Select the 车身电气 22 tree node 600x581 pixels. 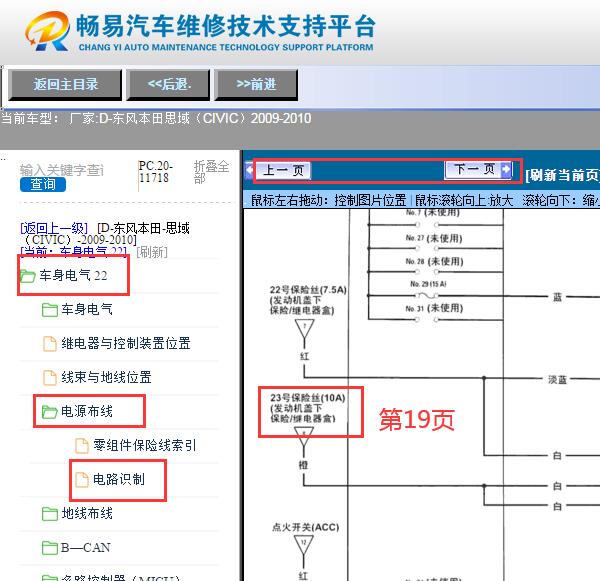73,276
